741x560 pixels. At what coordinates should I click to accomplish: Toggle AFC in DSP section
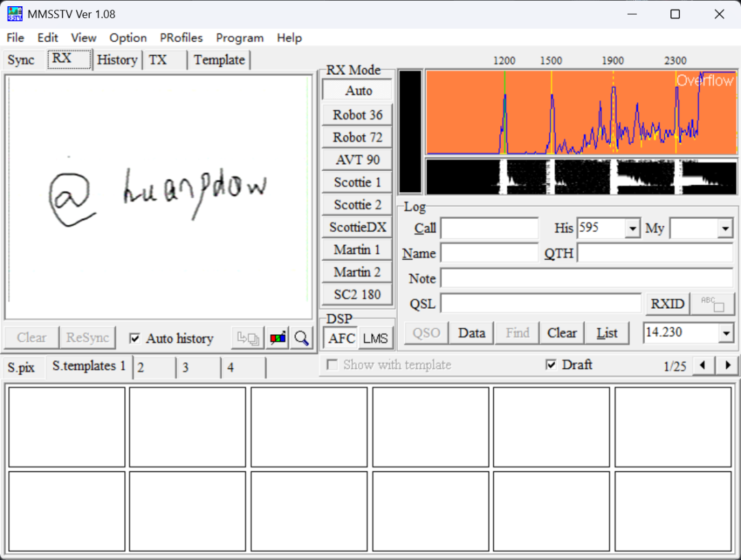pyautogui.click(x=341, y=338)
